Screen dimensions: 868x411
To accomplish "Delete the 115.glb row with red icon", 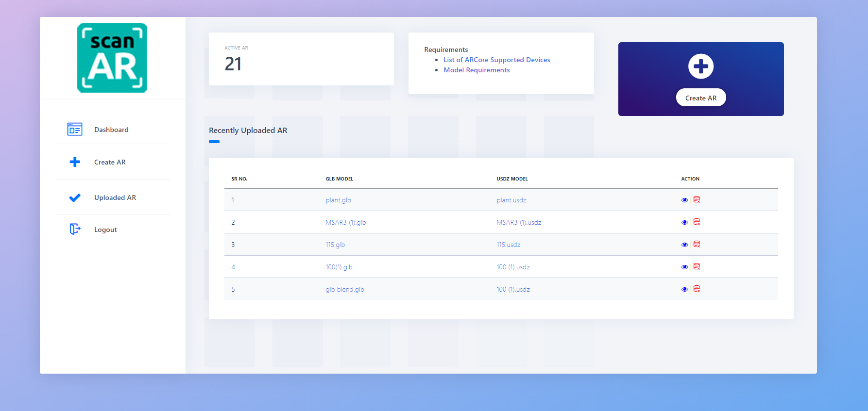I will tap(697, 244).
